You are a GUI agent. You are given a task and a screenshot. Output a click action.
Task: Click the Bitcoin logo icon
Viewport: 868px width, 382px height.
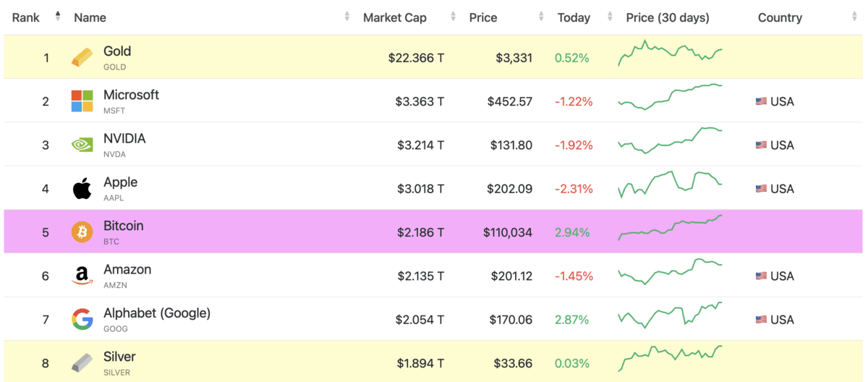pyautogui.click(x=82, y=232)
